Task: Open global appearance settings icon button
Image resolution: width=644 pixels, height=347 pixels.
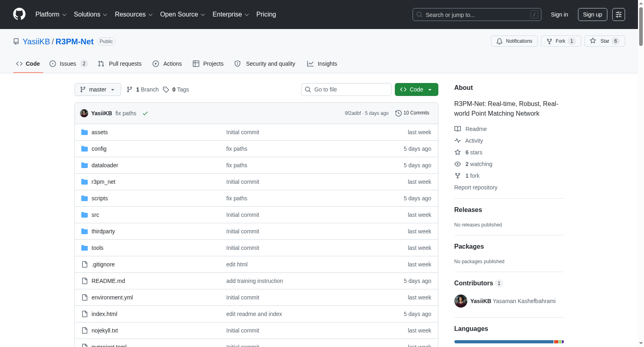Action: click(x=619, y=15)
